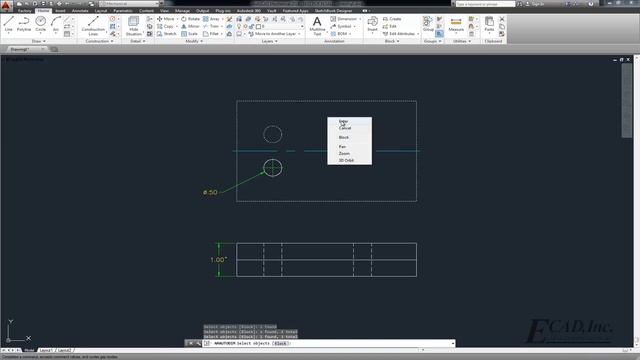This screenshot has width=640, height=360.
Task: Activate the Move tool
Action: coord(166,19)
